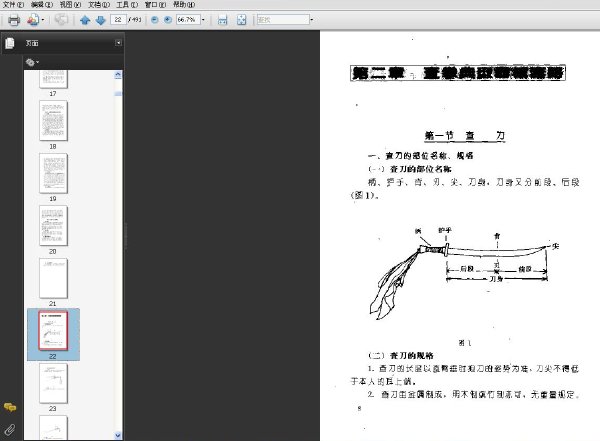Select page 19 thumbnail
The height and width of the screenshot is (441, 600).
tap(53, 173)
